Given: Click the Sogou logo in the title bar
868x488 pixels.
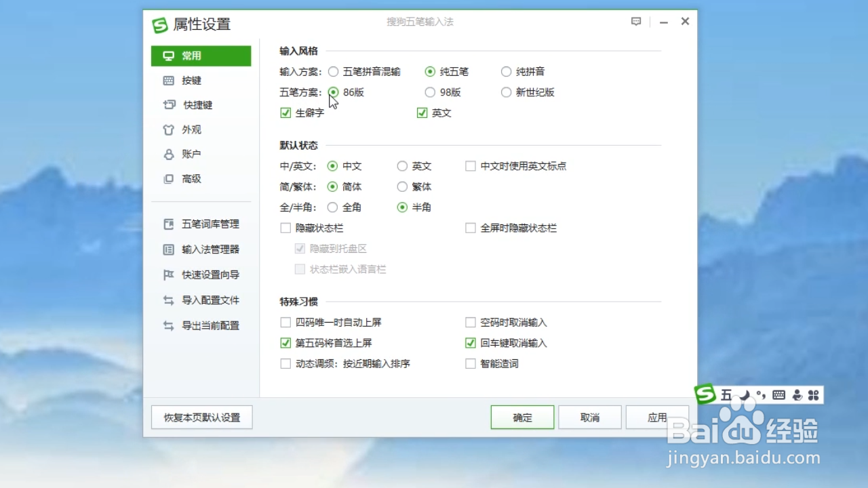Looking at the screenshot, I should pos(159,25).
